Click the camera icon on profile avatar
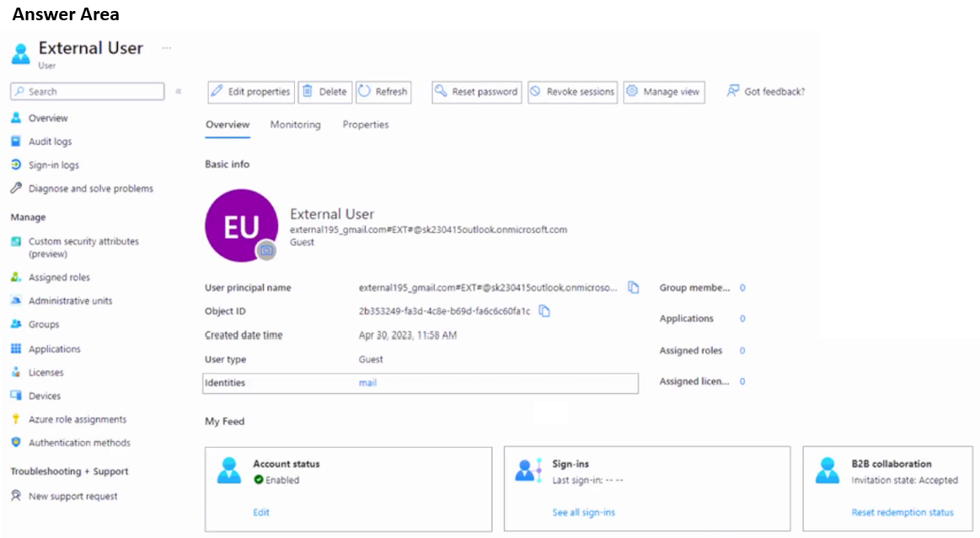This screenshot has width=980, height=538. point(266,250)
